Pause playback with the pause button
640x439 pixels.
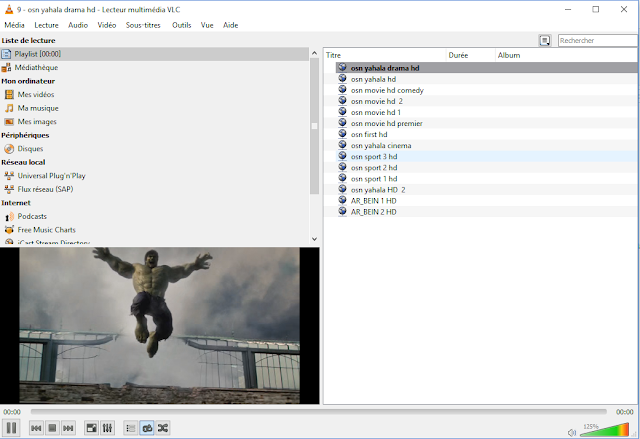tap(11, 428)
